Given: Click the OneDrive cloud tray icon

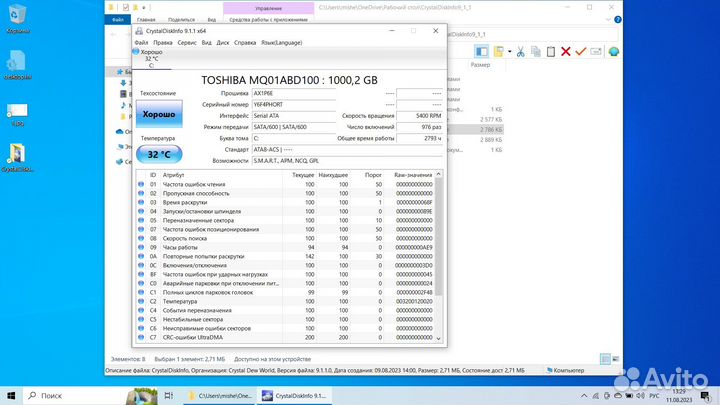Looking at the screenshot, I should click(x=618, y=395).
